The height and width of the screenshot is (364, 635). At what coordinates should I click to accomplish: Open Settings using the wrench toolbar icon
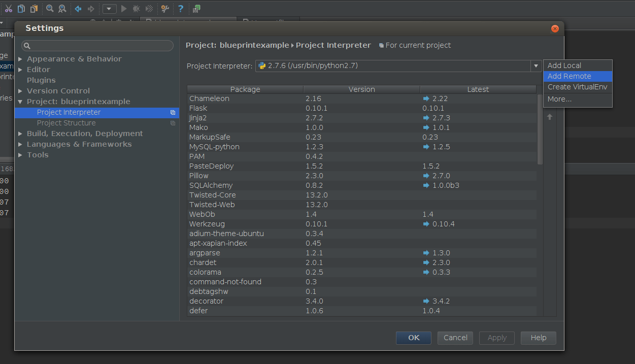[x=164, y=8]
